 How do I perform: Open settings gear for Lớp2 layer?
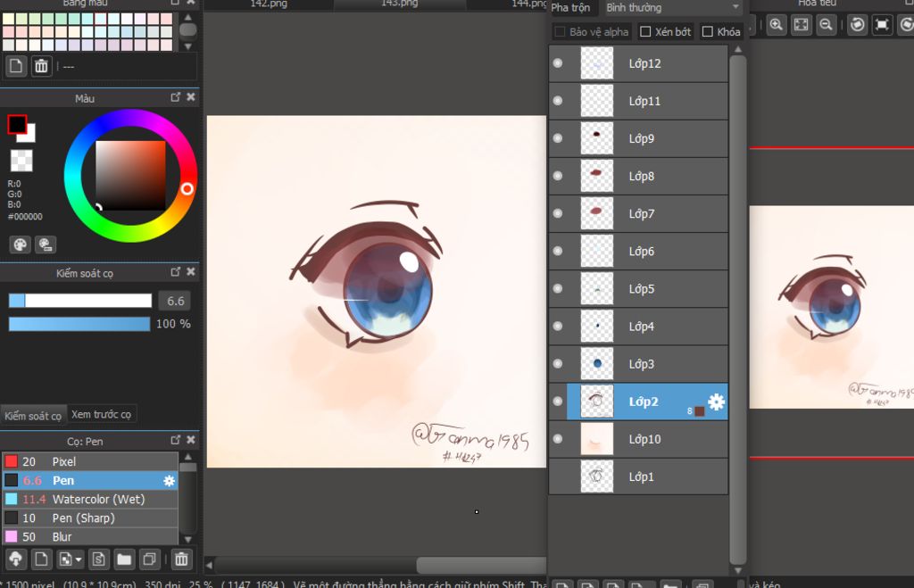[x=717, y=402]
